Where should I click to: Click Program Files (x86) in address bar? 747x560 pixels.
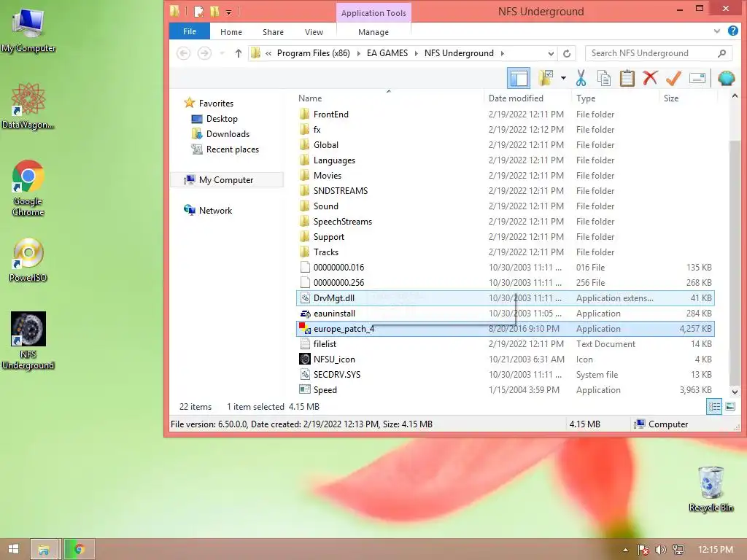314,53
